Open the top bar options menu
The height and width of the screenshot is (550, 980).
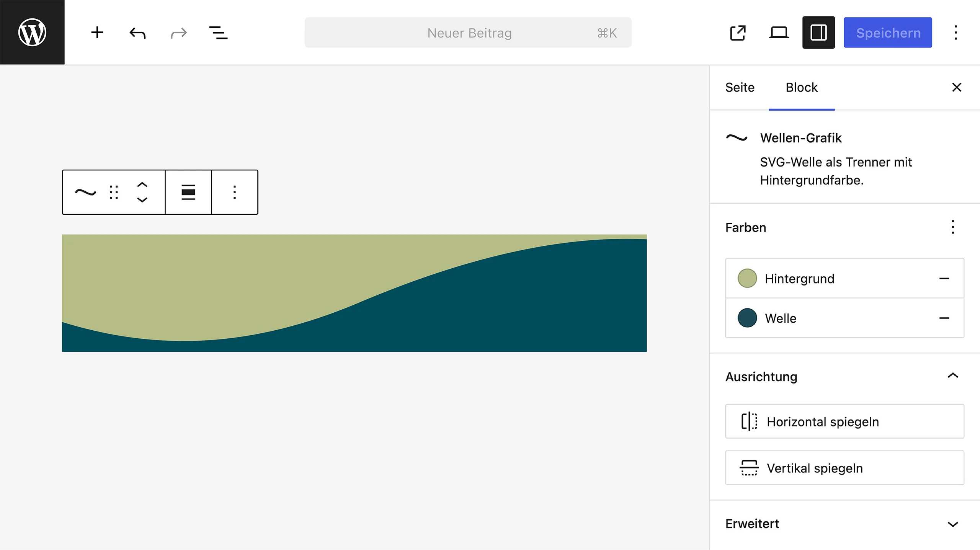pyautogui.click(x=956, y=33)
